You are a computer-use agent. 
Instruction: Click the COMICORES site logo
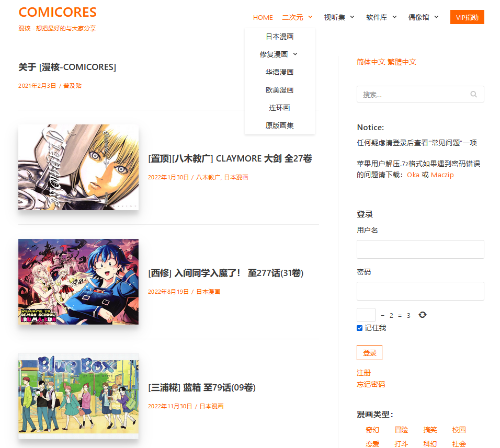[x=58, y=13]
